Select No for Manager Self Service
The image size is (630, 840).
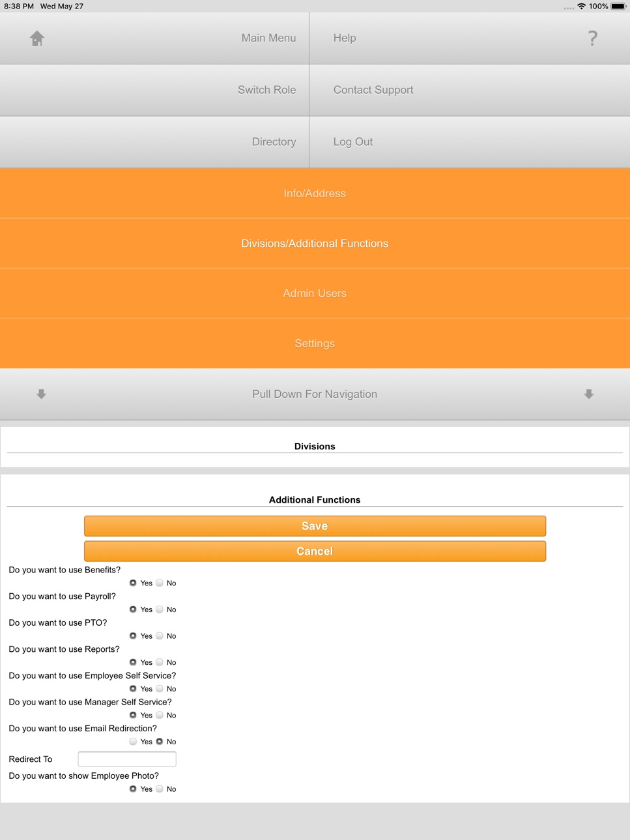(160, 715)
